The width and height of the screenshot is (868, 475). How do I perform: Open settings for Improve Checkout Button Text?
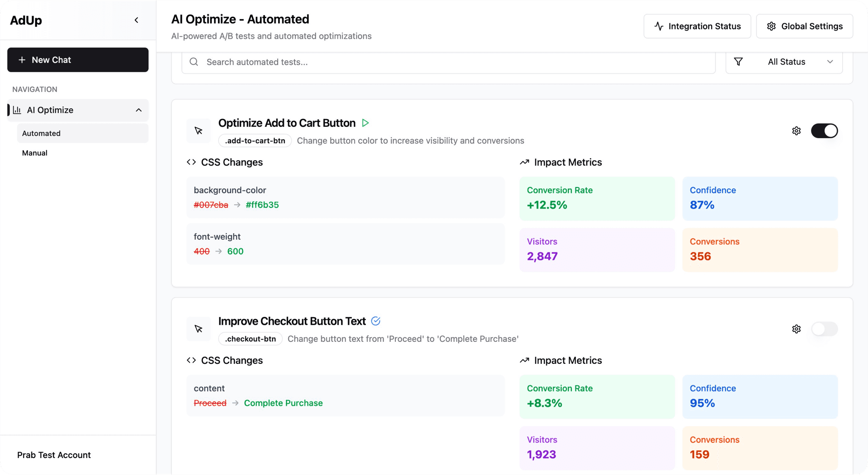796,329
